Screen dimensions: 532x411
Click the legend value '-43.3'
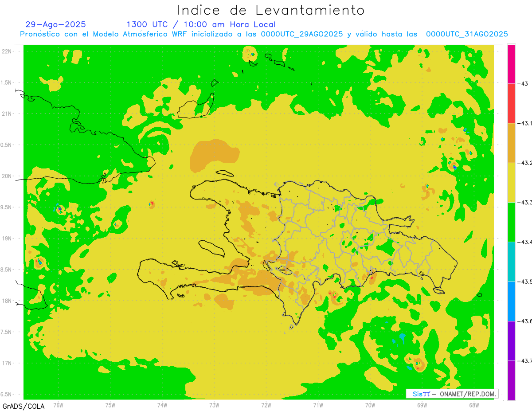tap(525, 202)
